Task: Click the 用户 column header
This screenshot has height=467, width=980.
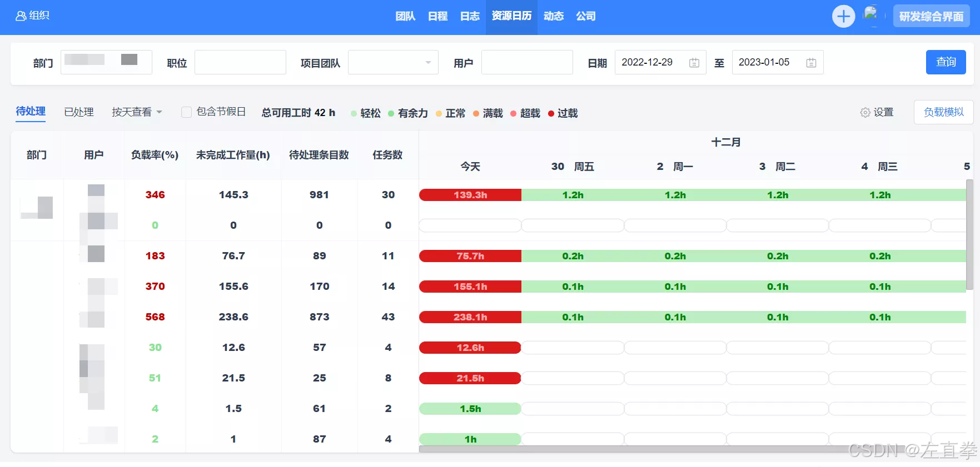Action: 94,155
